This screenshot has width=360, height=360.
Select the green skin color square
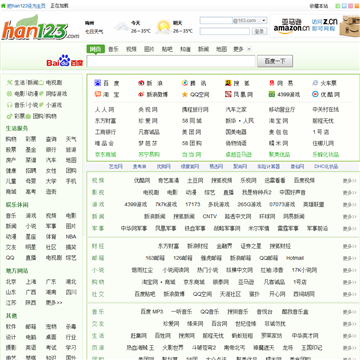337,6
